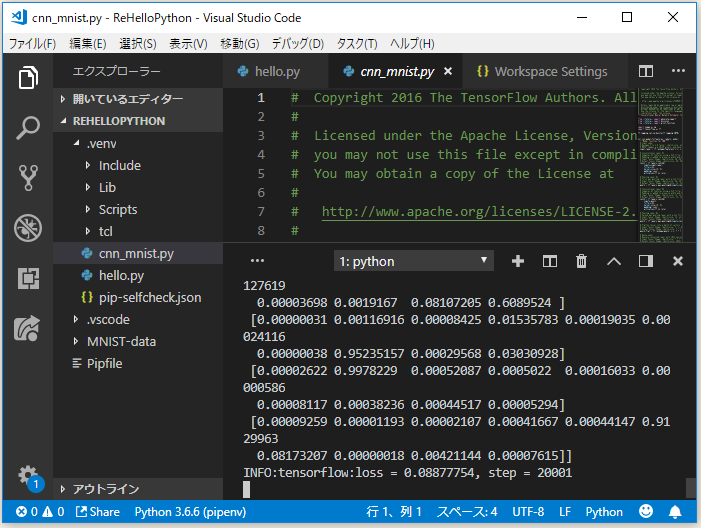Expand the Include folder
Screen dimensions: 701x528
(x=138, y=165)
